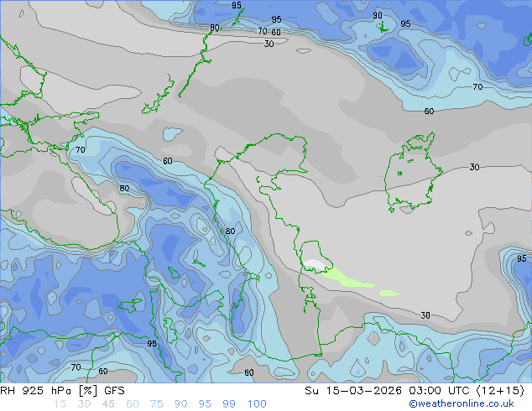Open the weatheronline.co.uk credit link
This screenshot has height=411, width=532.
coord(462,403)
